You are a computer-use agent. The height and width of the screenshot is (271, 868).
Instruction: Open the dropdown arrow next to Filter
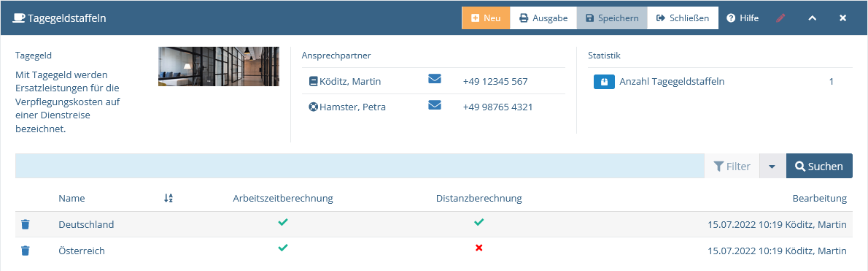772,167
